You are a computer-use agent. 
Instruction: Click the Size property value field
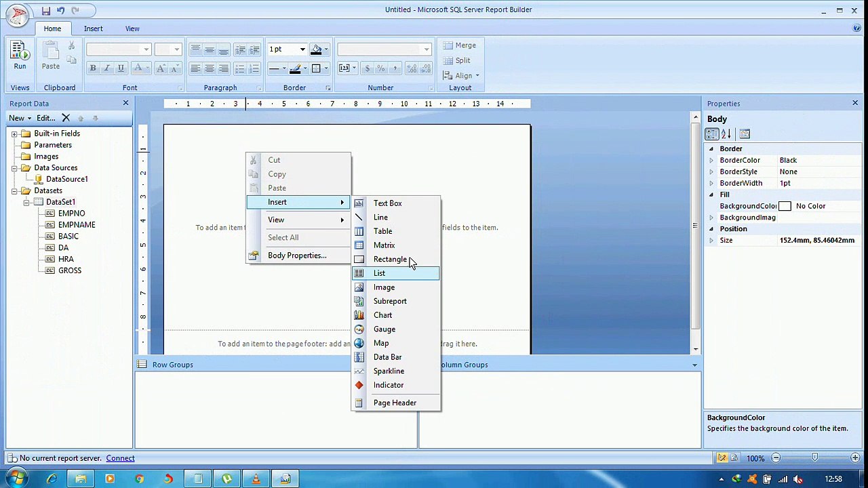[819, 240]
